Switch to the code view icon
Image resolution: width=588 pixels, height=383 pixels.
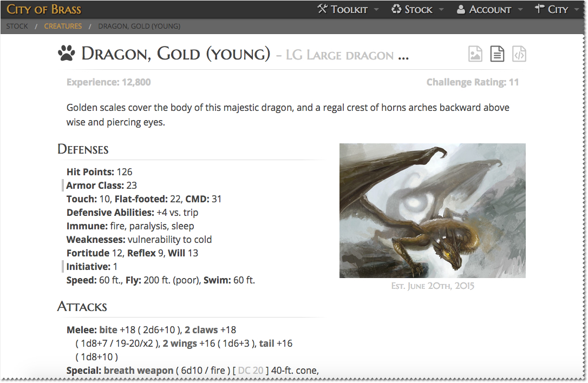[519, 54]
